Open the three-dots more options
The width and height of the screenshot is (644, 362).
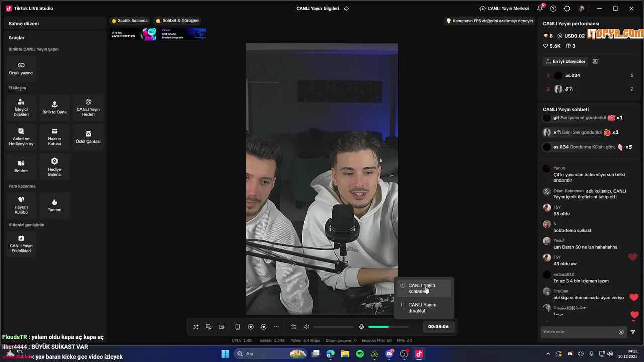276,327
